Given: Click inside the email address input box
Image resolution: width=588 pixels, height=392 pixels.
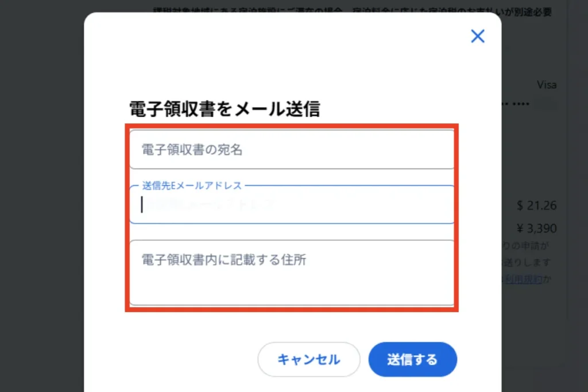Looking at the screenshot, I should coord(291,204).
